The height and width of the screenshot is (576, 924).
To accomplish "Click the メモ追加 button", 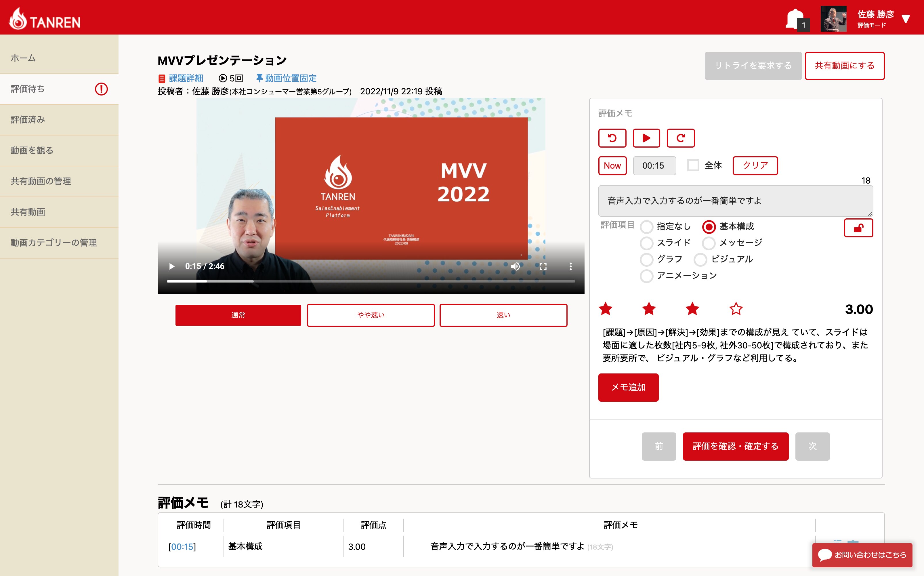I will 629,388.
